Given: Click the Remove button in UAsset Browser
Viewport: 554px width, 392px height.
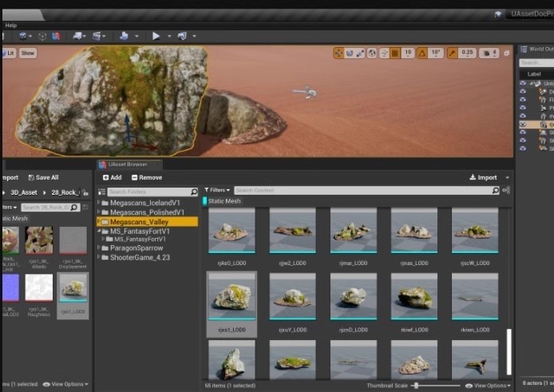Looking at the screenshot, I should tap(147, 177).
